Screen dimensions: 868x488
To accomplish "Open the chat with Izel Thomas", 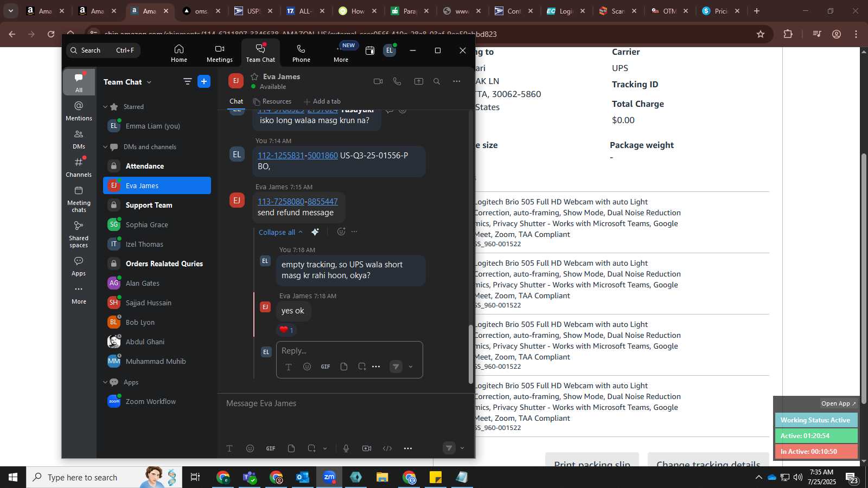I will tap(157, 244).
